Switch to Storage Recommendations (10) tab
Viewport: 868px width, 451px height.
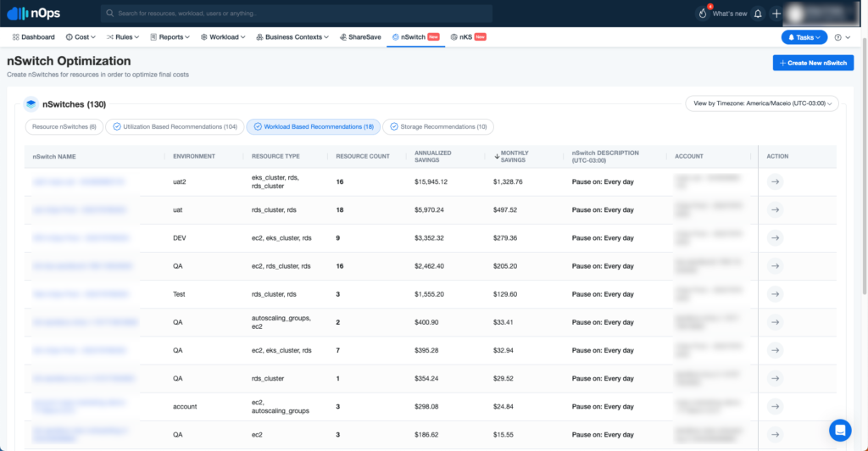438,126
